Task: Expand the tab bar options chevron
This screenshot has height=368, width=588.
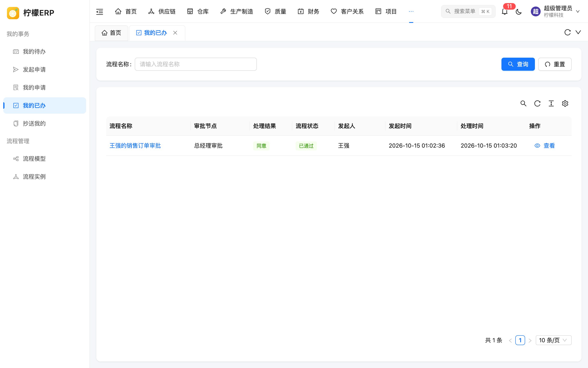Action: pos(578,32)
